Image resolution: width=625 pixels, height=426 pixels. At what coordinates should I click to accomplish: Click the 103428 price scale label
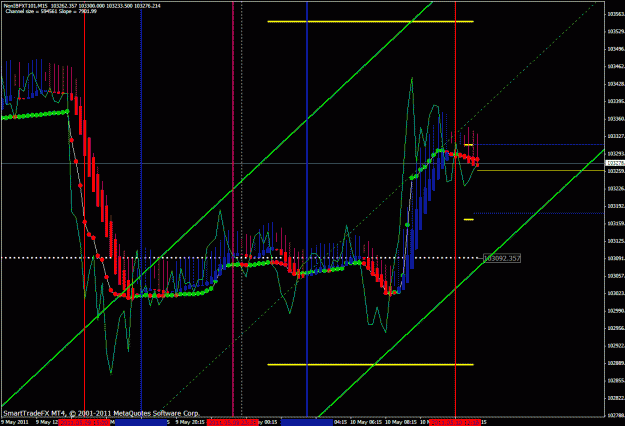pos(615,84)
